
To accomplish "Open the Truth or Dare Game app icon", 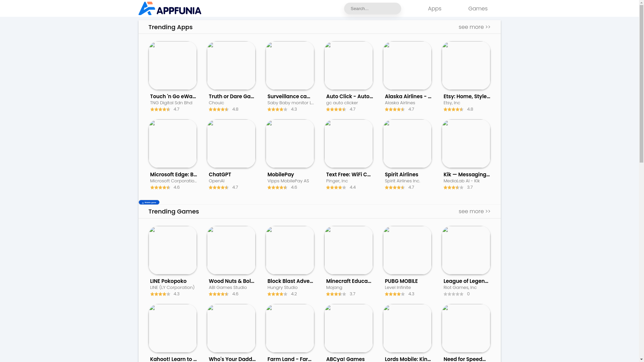I will pos(231,65).
